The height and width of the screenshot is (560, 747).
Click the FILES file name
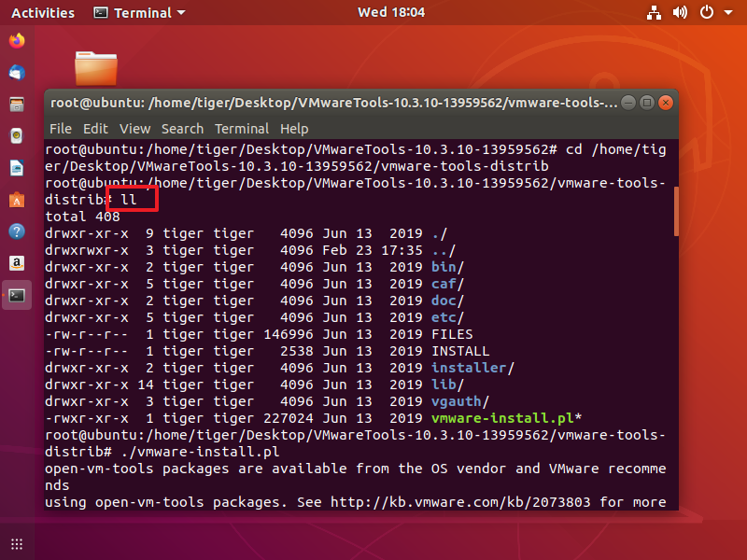coord(452,334)
